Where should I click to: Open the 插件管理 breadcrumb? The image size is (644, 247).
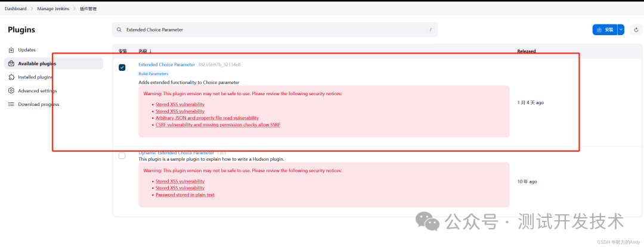(88, 8)
